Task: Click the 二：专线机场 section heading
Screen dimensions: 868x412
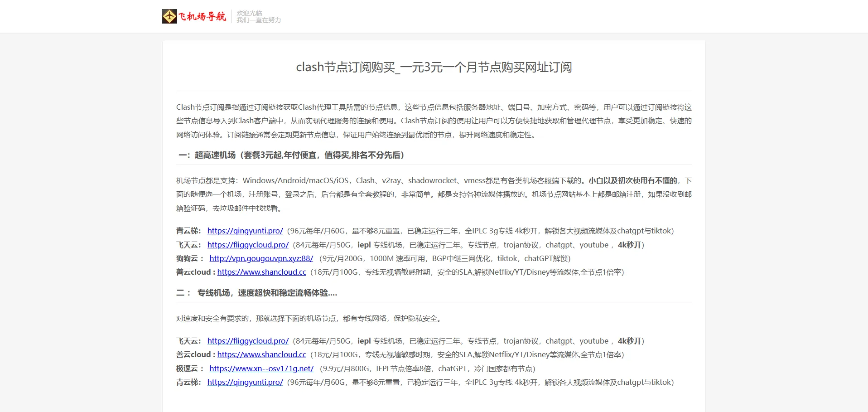Action: [257, 293]
